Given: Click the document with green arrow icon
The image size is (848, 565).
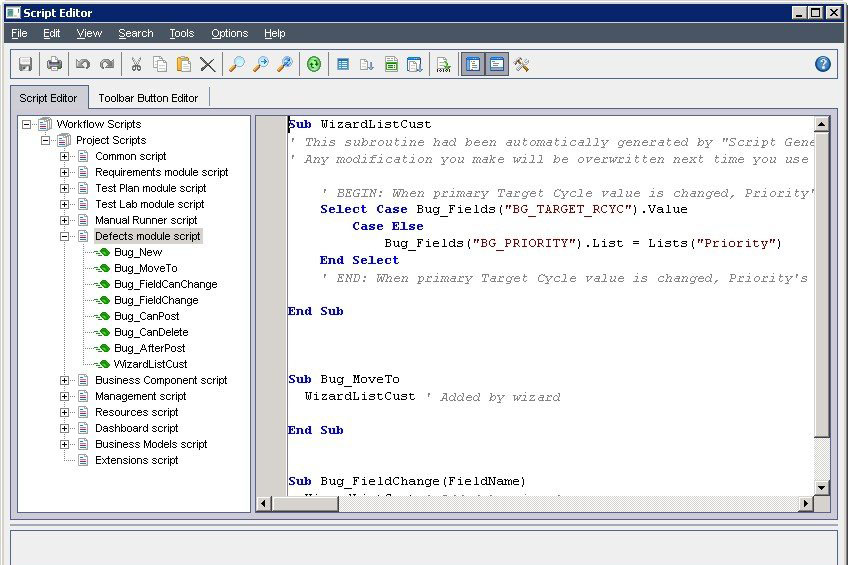Looking at the screenshot, I should pos(443,64).
